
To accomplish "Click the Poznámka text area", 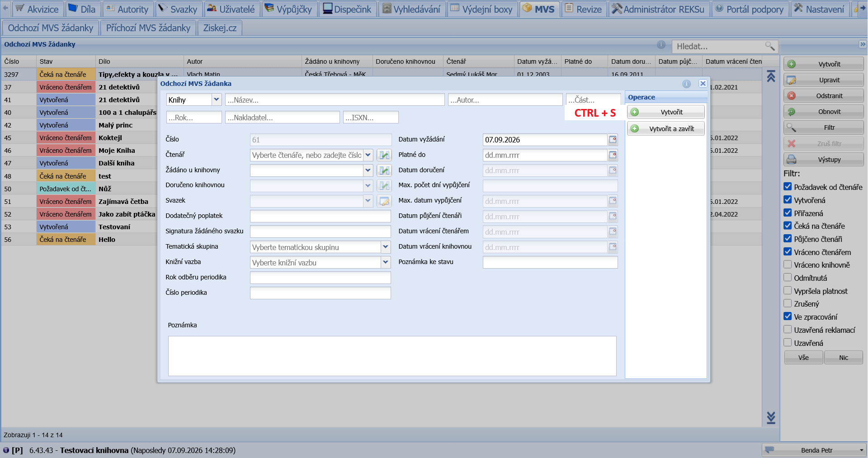I will 392,356.
